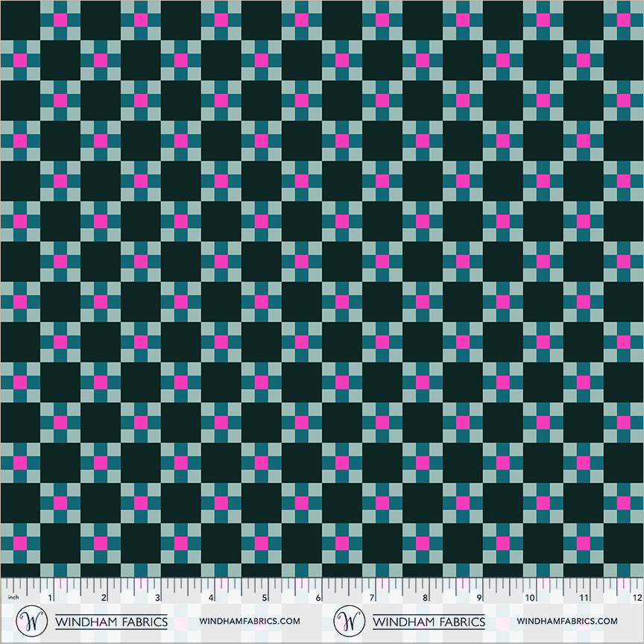644x644 pixels.
Task: Click the ruler's number 5
Action: click(x=265, y=598)
